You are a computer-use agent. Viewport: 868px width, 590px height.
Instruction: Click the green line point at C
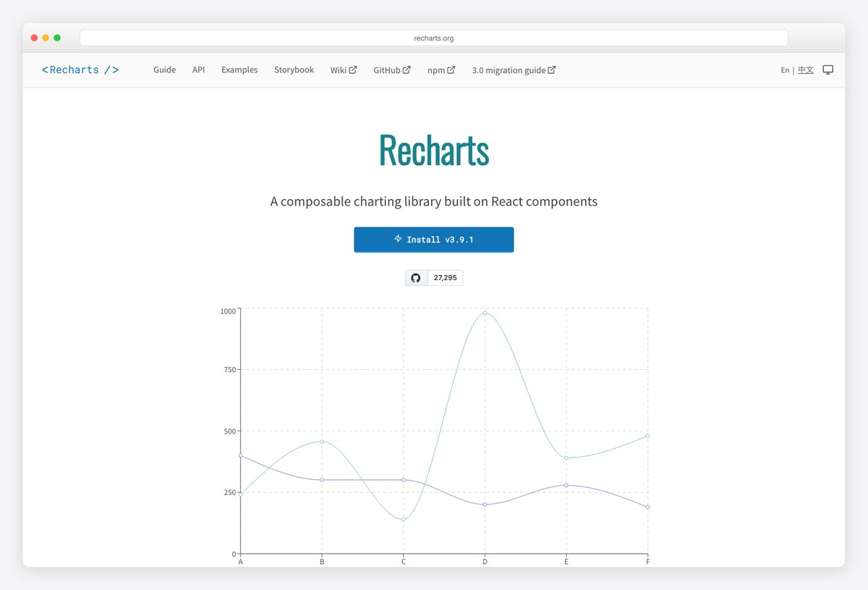click(x=404, y=520)
